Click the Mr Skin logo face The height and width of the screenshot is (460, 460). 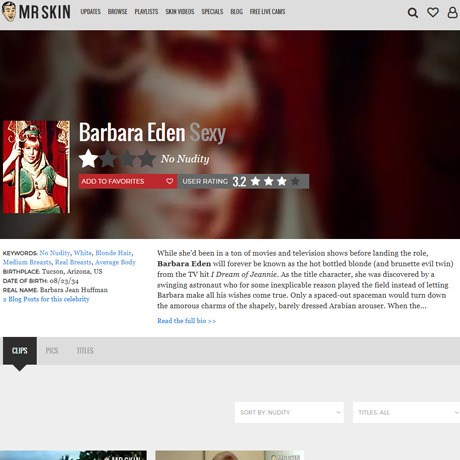[9, 12]
